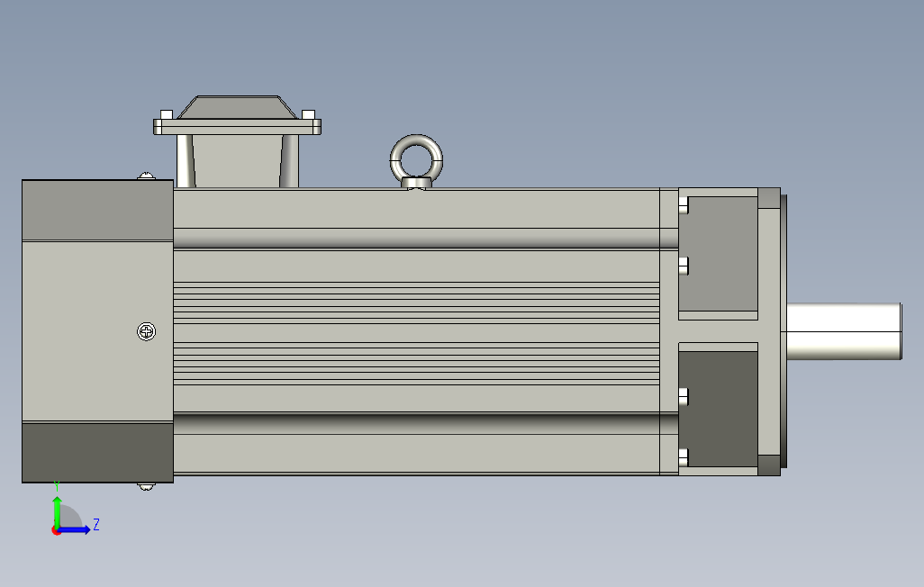This screenshot has width=924, height=587.
Task: Select the motor output shaft
Action: [x=844, y=331]
